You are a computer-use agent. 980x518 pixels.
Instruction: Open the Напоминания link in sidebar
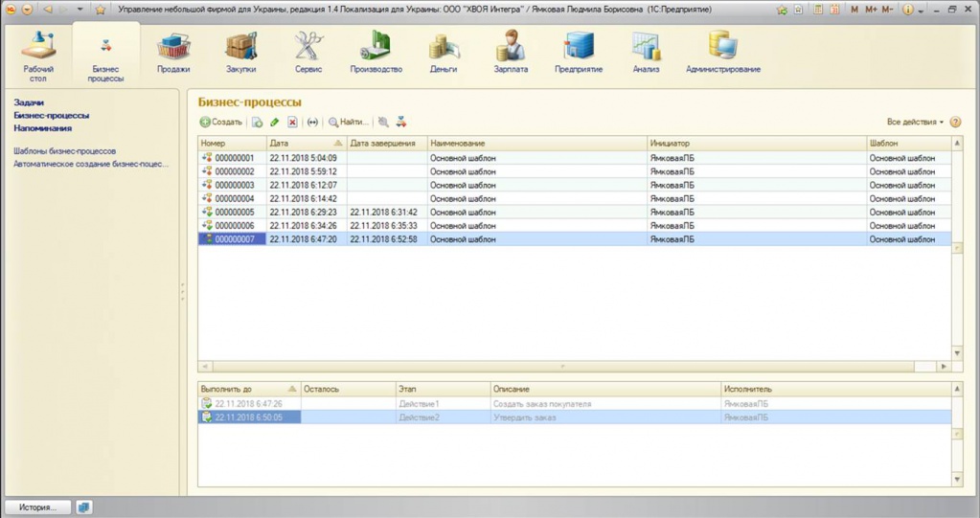coord(42,128)
